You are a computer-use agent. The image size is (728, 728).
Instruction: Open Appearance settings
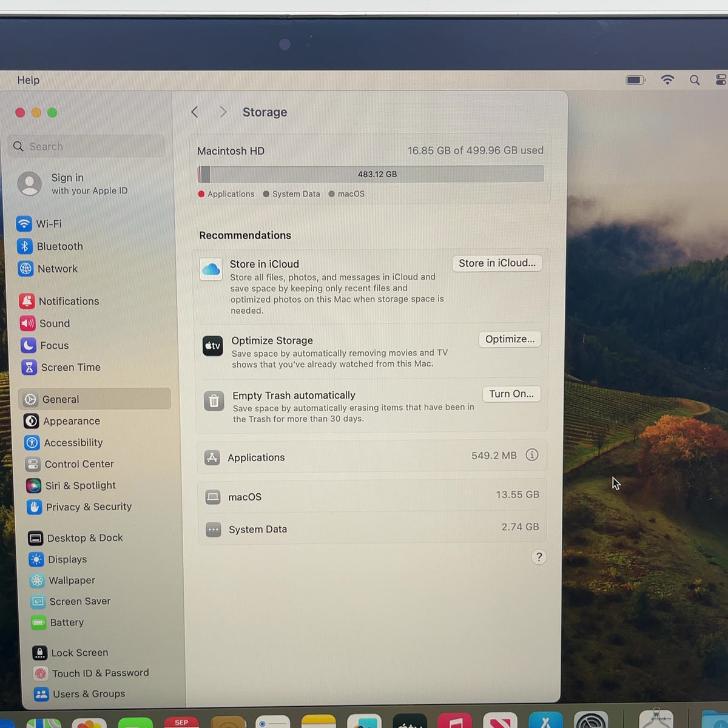[x=62, y=421]
